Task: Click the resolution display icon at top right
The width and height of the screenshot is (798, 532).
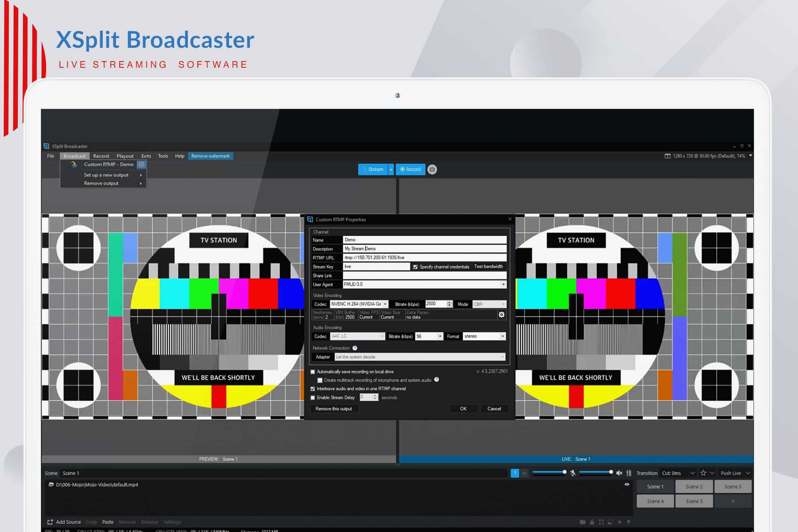Action: tap(667, 156)
